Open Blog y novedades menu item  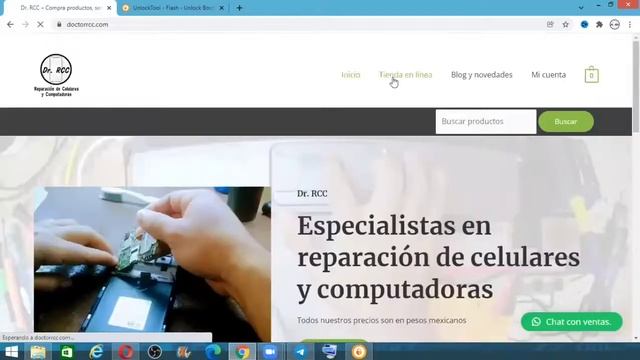pyautogui.click(x=481, y=75)
